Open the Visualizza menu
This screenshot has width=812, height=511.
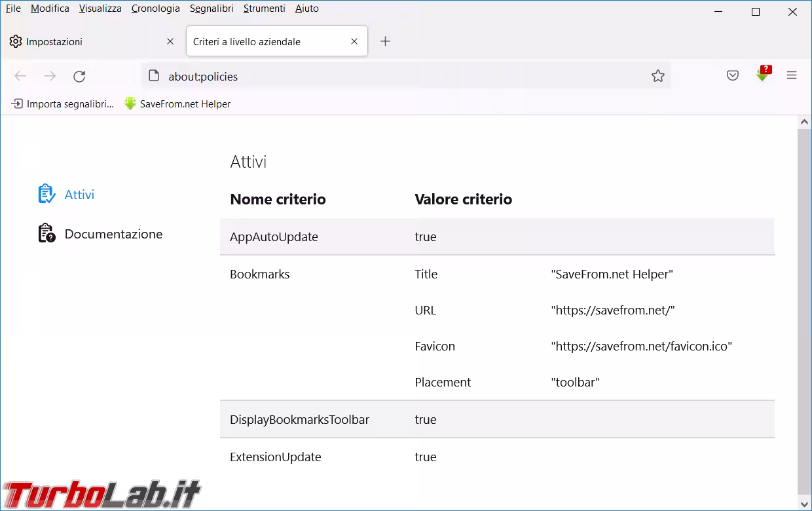[x=100, y=9]
